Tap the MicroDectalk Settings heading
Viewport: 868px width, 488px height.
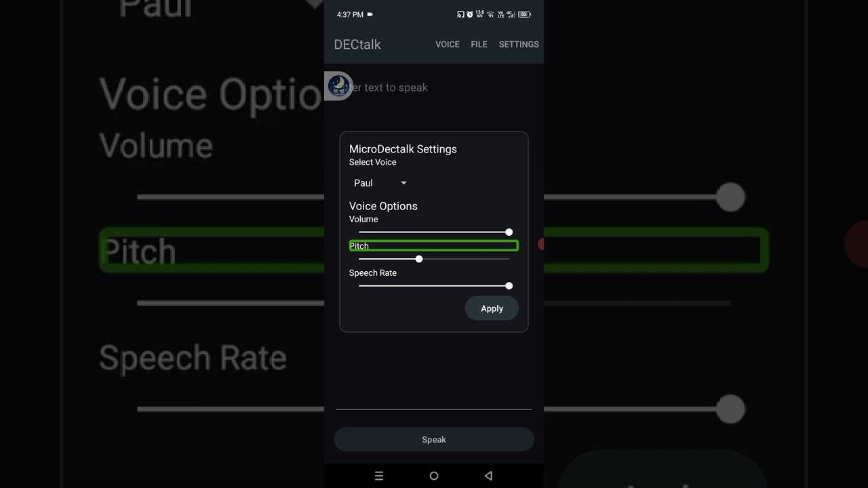(x=403, y=149)
